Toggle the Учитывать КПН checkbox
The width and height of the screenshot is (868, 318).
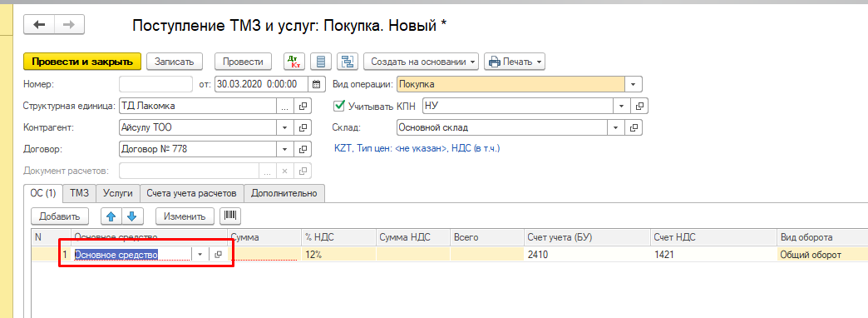pyautogui.click(x=339, y=105)
